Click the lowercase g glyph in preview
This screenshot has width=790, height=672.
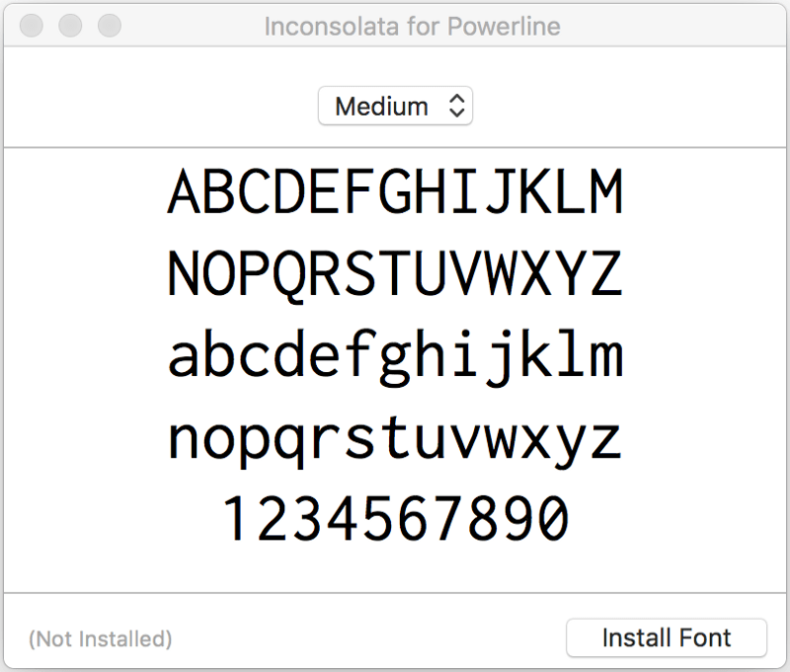(396, 358)
